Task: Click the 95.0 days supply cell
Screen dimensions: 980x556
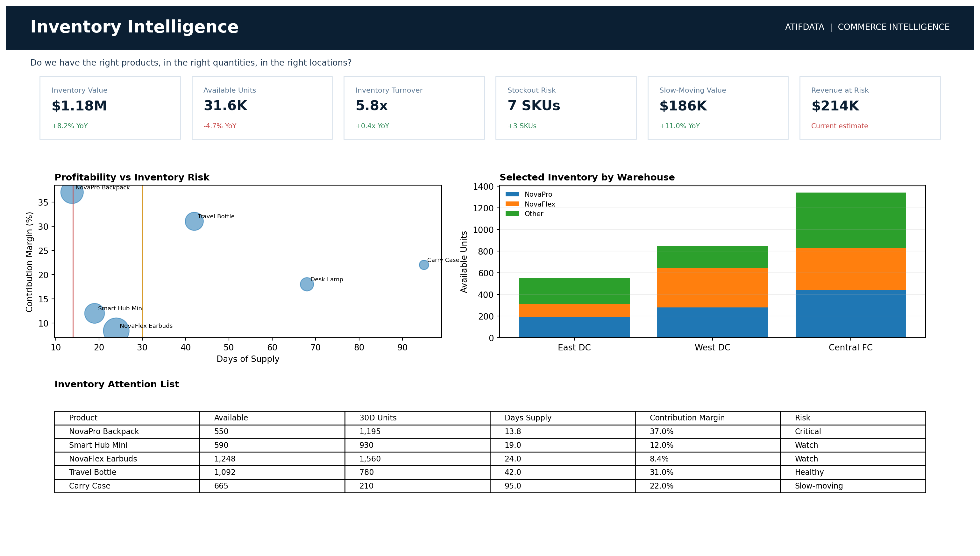Action: click(x=563, y=486)
